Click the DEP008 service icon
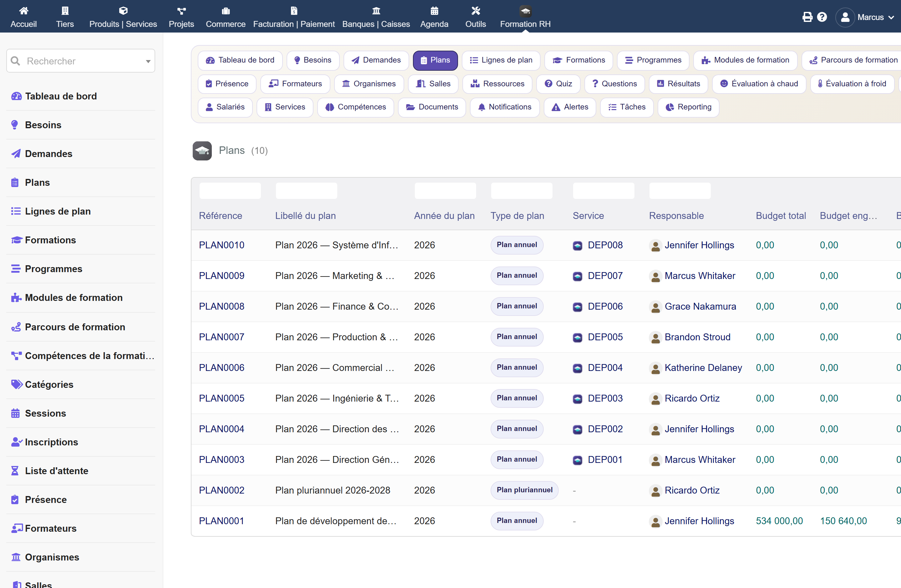Viewport: 901px width, 588px height. [577, 246]
